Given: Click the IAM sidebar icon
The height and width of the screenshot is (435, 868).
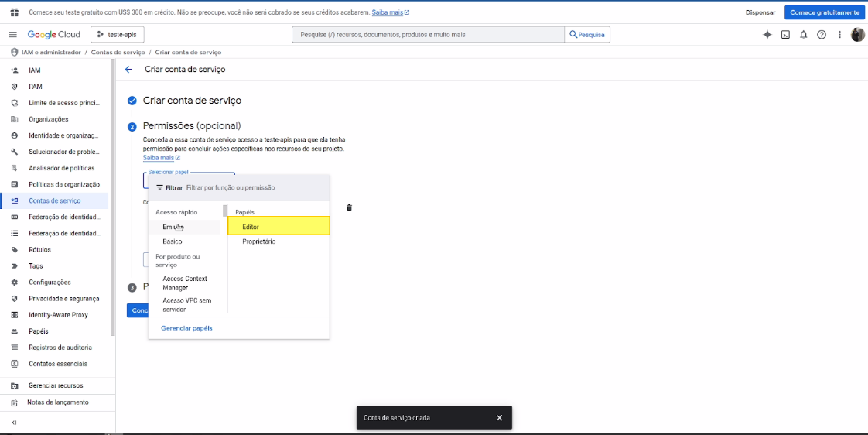Looking at the screenshot, I should coord(15,70).
